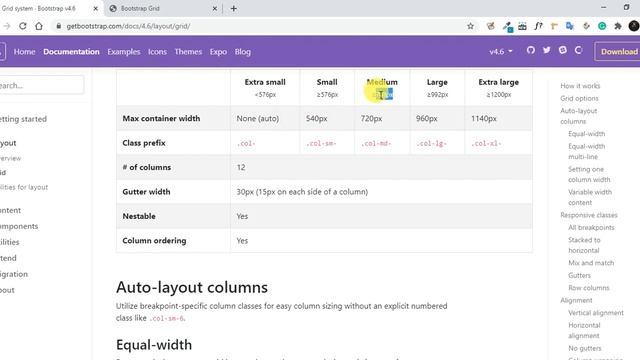Go to the browser home page

click(x=39, y=26)
